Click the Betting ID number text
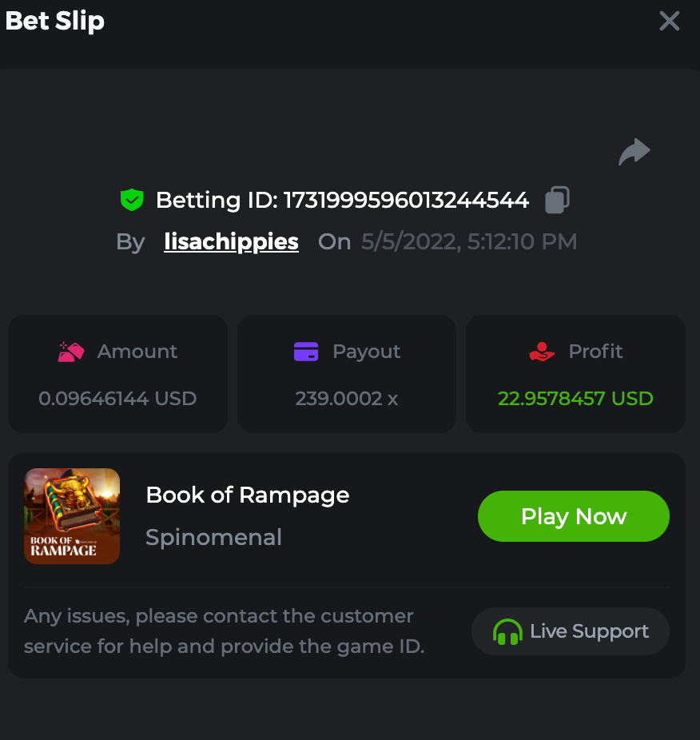Viewport: 700px width, 740px height. pos(406,200)
